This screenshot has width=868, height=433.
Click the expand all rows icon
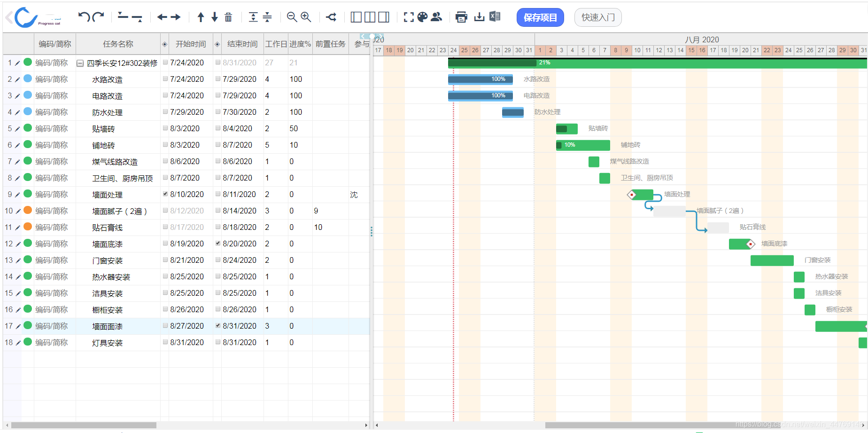click(253, 17)
